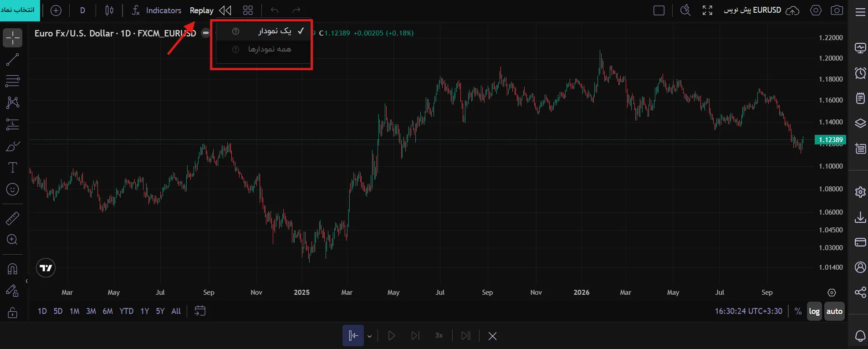Viewport: 868px width, 349px height.
Task: Click the timezone clock 16:30:24 UTC+3:30
Action: [x=748, y=311]
